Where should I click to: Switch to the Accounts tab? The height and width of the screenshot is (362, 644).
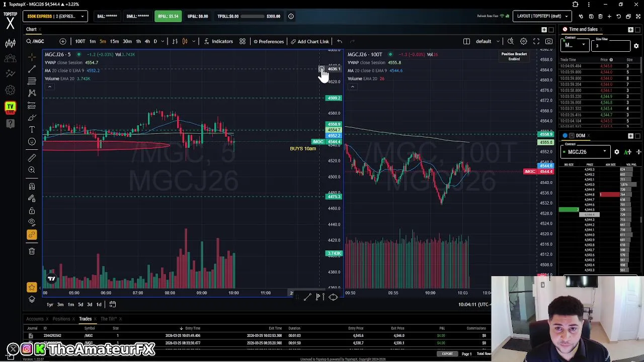pos(35,319)
